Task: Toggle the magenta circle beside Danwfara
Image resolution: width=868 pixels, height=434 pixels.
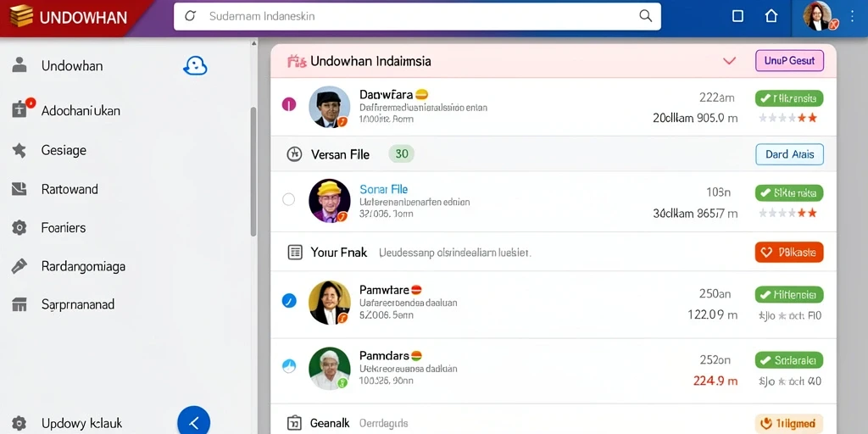Action: pos(289,104)
